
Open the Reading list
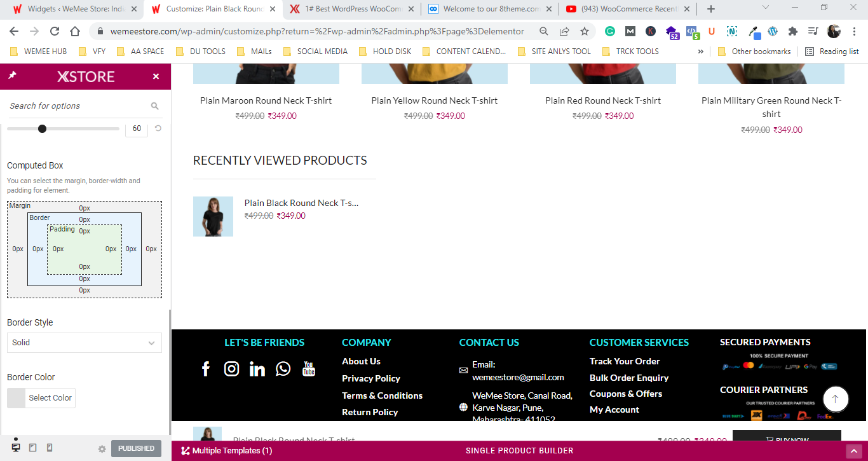[x=832, y=52]
